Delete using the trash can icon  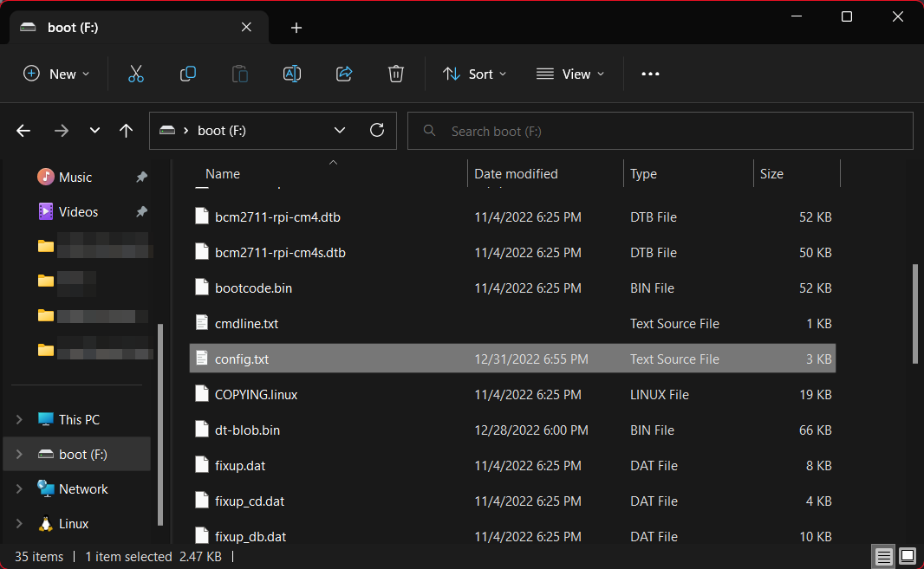click(396, 74)
